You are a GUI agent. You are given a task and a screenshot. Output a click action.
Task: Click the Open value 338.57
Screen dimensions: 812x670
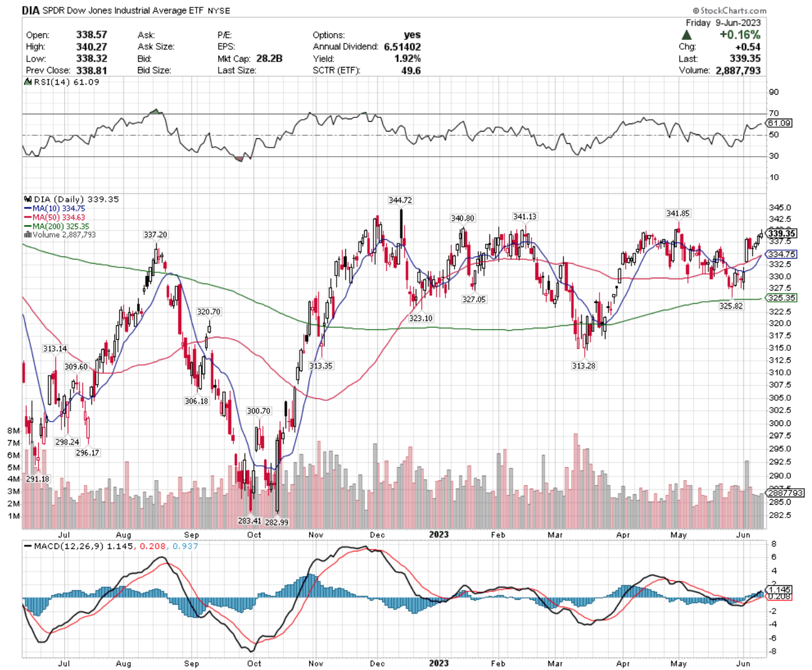coord(92,35)
